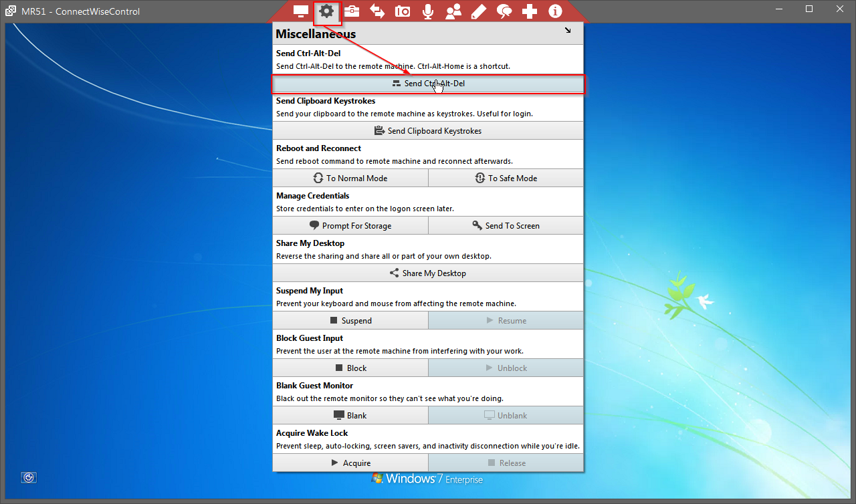Click the 'Acquire Wake Lock' heading

tap(312, 433)
